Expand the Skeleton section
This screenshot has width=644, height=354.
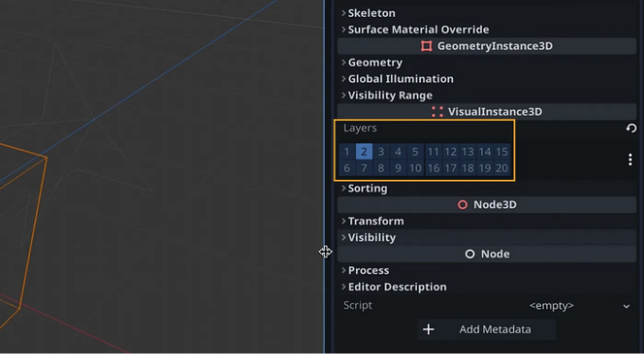point(487,13)
